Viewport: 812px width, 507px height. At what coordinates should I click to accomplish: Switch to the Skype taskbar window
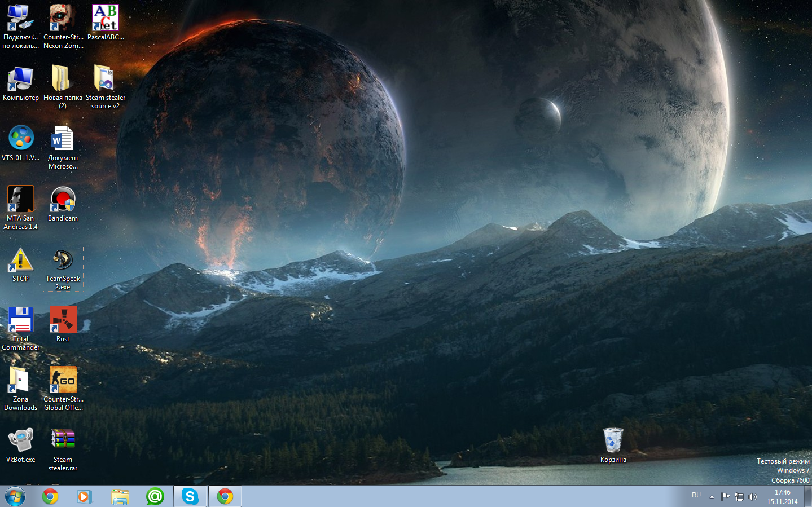point(190,496)
